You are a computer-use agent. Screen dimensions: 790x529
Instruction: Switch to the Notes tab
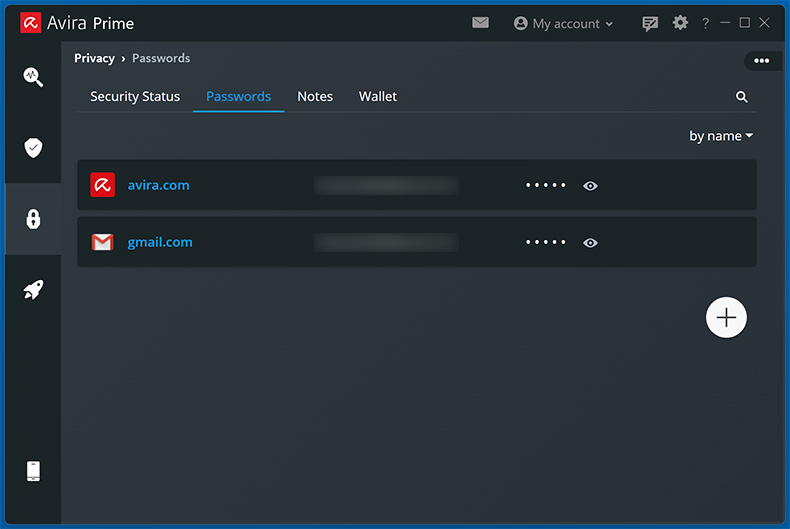(x=315, y=96)
